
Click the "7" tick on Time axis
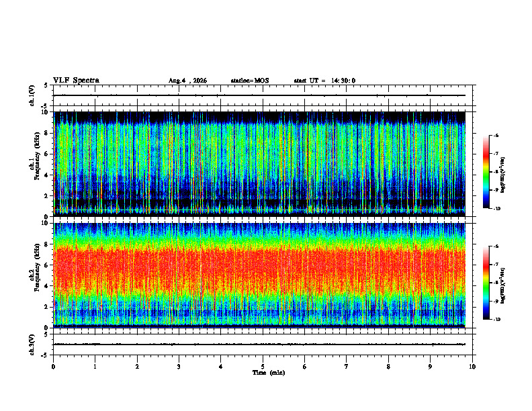(x=347, y=367)
